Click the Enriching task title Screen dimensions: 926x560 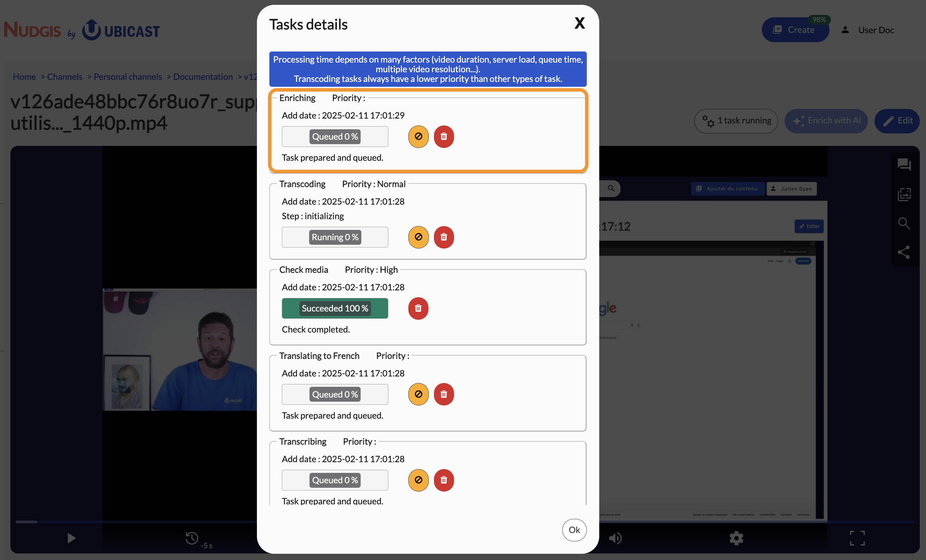pyautogui.click(x=297, y=97)
